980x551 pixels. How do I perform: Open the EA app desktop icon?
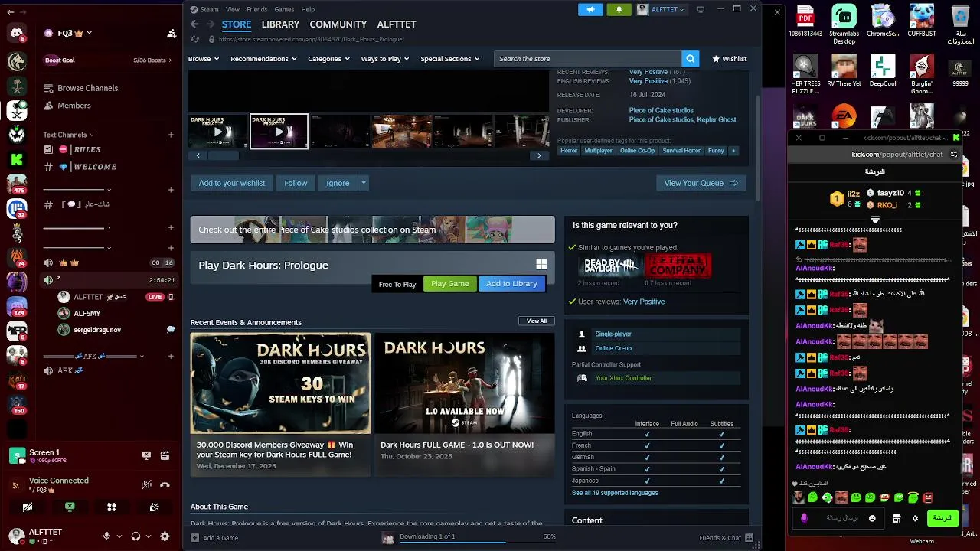(x=844, y=116)
